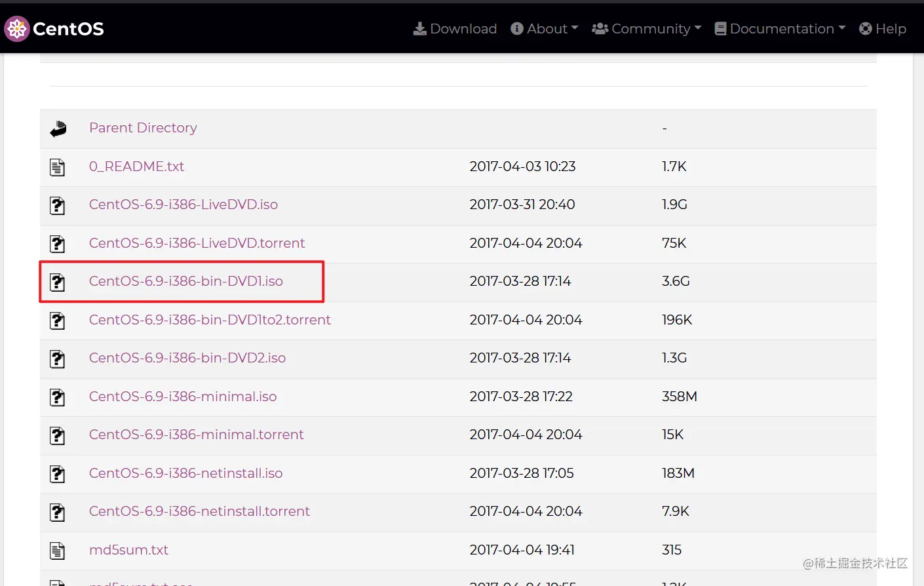
Task: Click the file icon beside CentOS-6.9-i386-LiveDVD.iso
Action: (58, 206)
